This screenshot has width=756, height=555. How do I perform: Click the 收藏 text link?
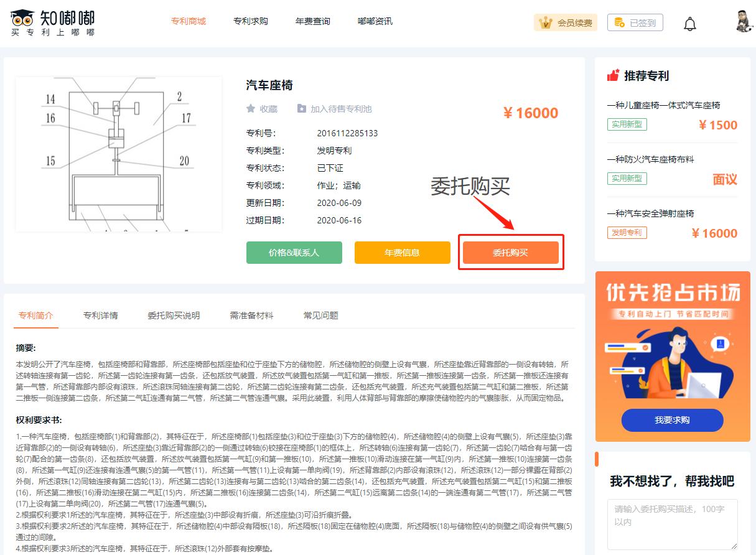tap(269, 109)
